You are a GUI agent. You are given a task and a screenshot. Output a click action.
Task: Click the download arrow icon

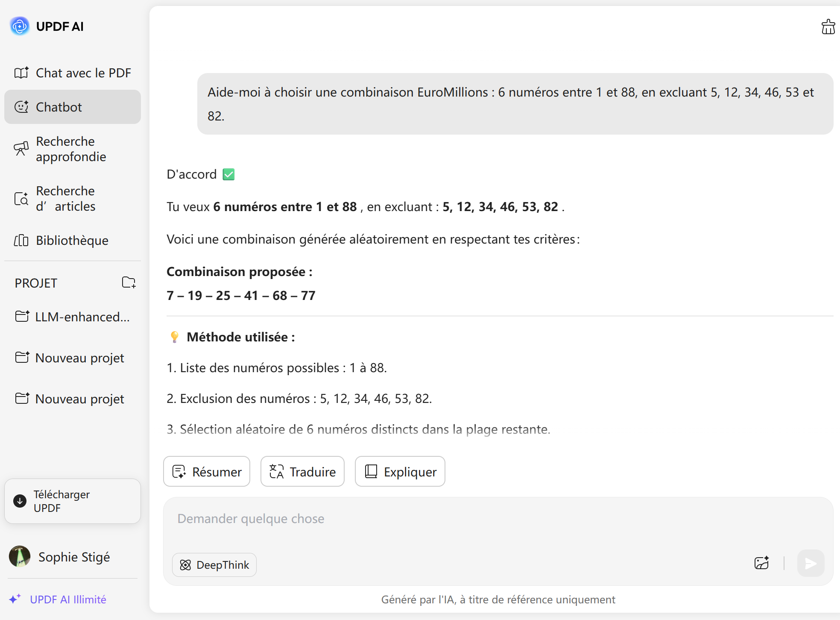click(20, 501)
